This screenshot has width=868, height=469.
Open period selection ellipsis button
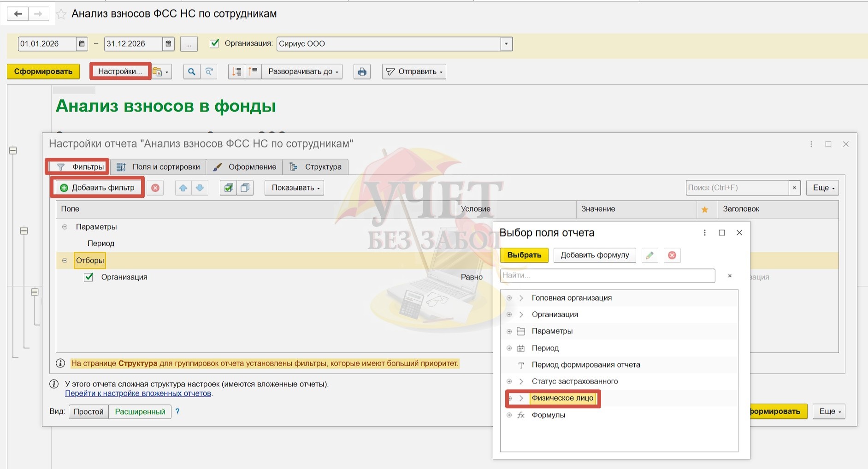click(x=189, y=44)
